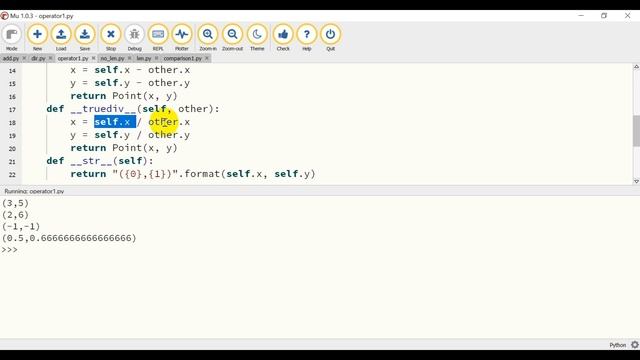Open the len.py tab
This screenshot has height=360, width=640.
tap(144, 58)
